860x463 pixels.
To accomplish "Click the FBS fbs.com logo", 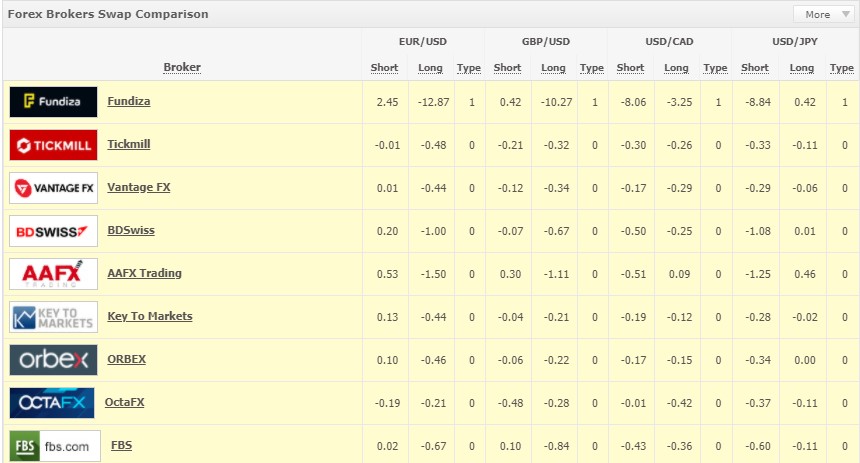I will click(55, 446).
